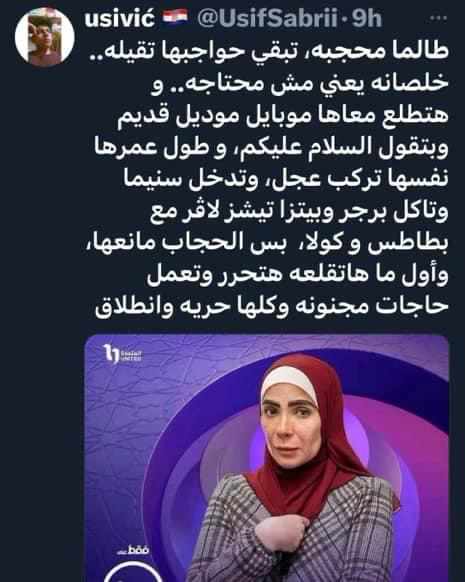This screenshot has height=582, width=465.
Task: Click the United logo in the attached image
Action: click(x=122, y=354)
